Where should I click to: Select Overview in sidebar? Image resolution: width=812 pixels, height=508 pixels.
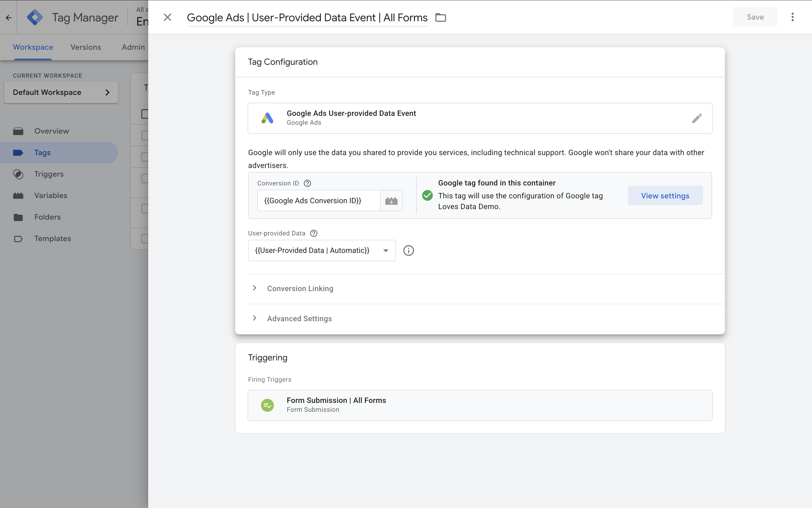tap(59, 131)
